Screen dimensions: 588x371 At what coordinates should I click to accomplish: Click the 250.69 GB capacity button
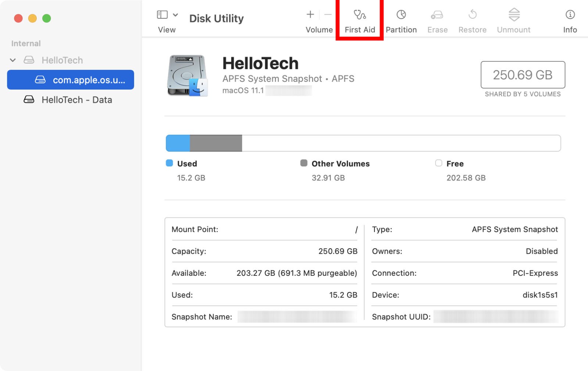click(x=523, y=75)
